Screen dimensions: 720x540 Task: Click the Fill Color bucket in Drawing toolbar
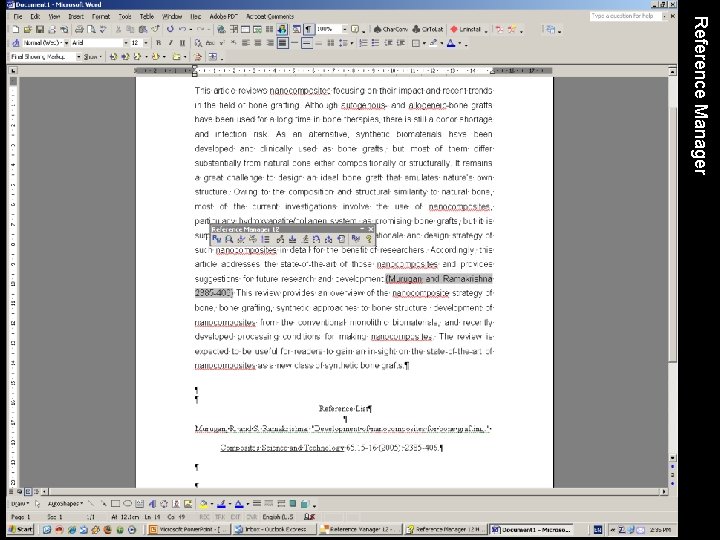pos(203,504)
